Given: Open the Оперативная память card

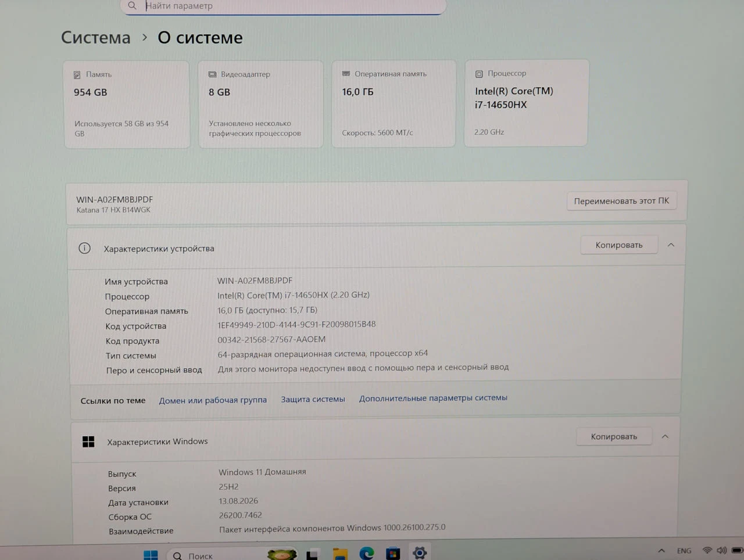Looking at the screenshot, I should click(x=394, y=104).
